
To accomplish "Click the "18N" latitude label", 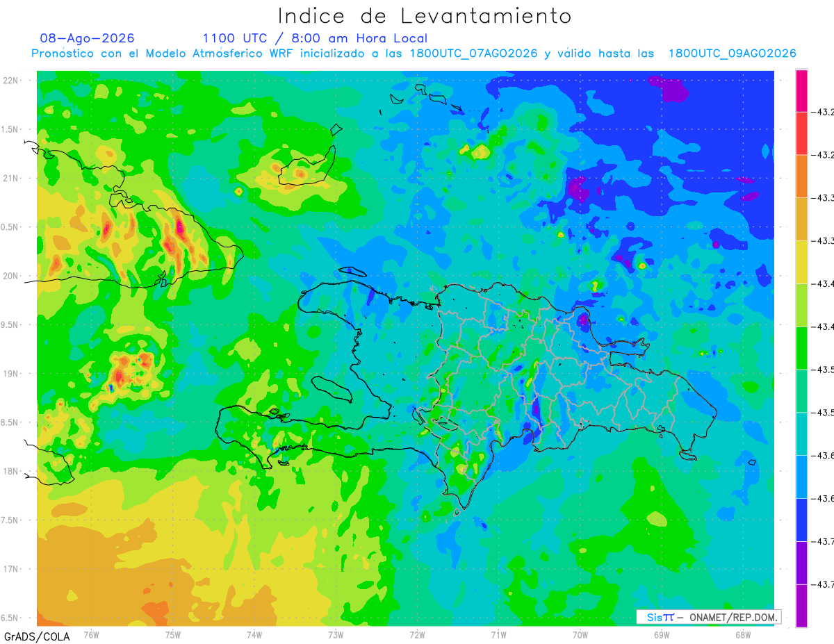I will click(x=10, y=471).
